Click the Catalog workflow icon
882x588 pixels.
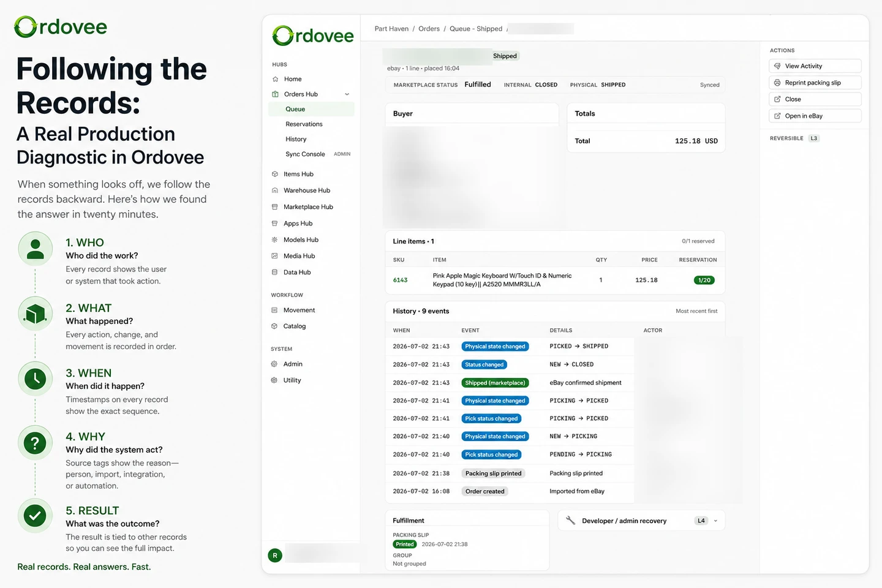274,326
